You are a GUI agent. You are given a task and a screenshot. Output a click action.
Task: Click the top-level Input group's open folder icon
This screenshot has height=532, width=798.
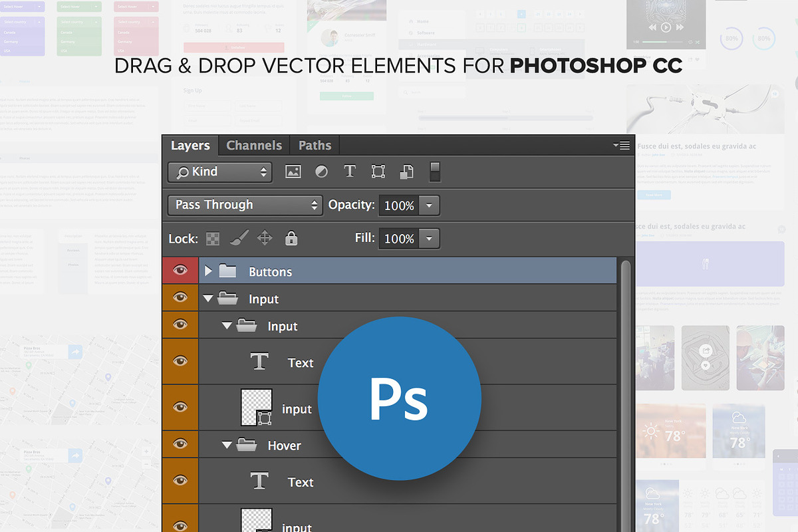click(228, 299)
